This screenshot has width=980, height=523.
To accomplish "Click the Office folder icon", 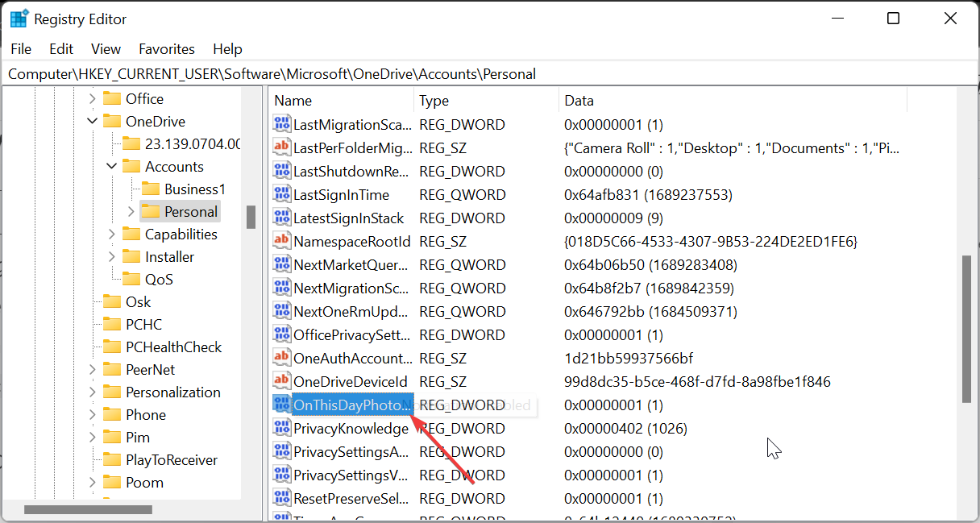I will [112, 99].
